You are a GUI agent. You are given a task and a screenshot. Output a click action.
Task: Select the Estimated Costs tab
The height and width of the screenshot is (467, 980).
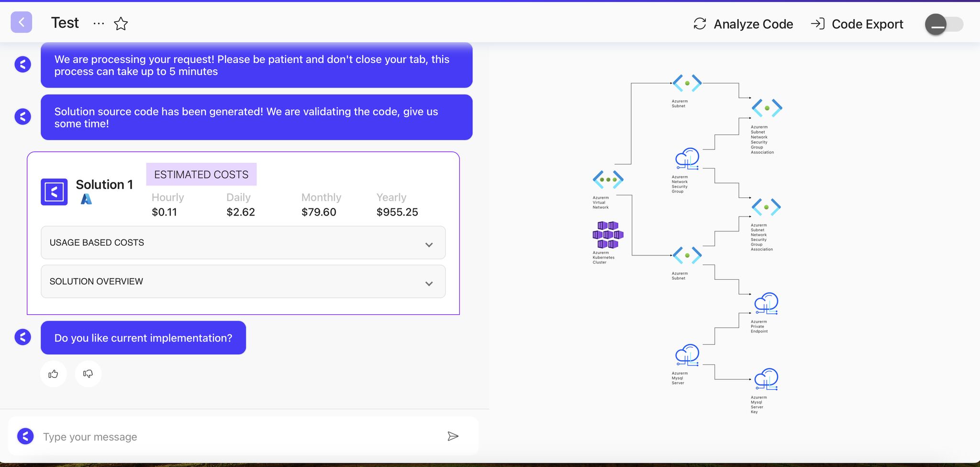pyautogui.click(x=201, y=174)
